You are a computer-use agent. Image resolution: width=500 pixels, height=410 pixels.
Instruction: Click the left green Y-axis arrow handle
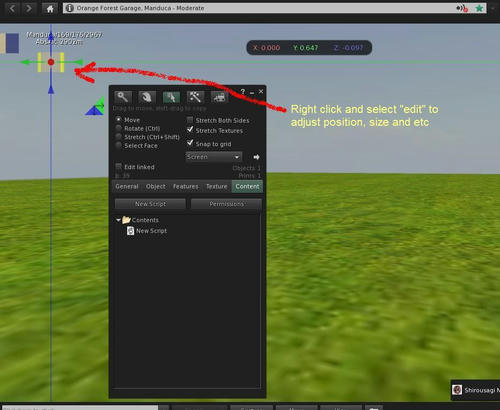point(25,62)
